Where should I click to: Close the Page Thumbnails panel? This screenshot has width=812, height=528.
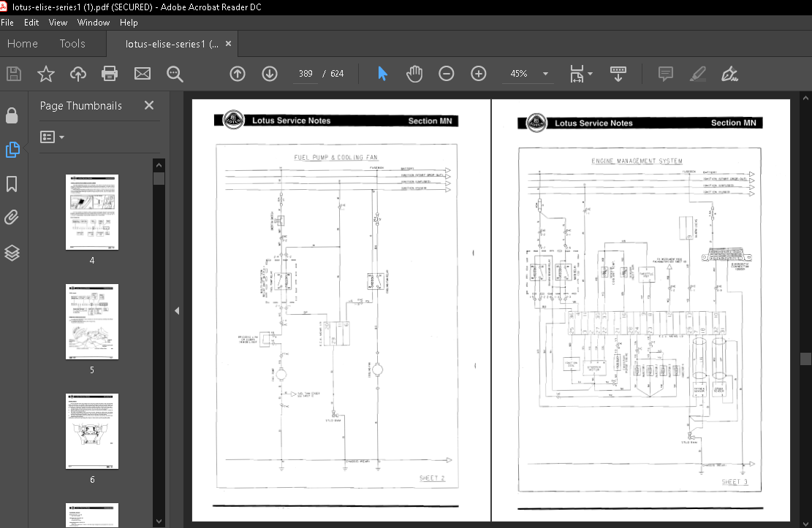point(149,105)
